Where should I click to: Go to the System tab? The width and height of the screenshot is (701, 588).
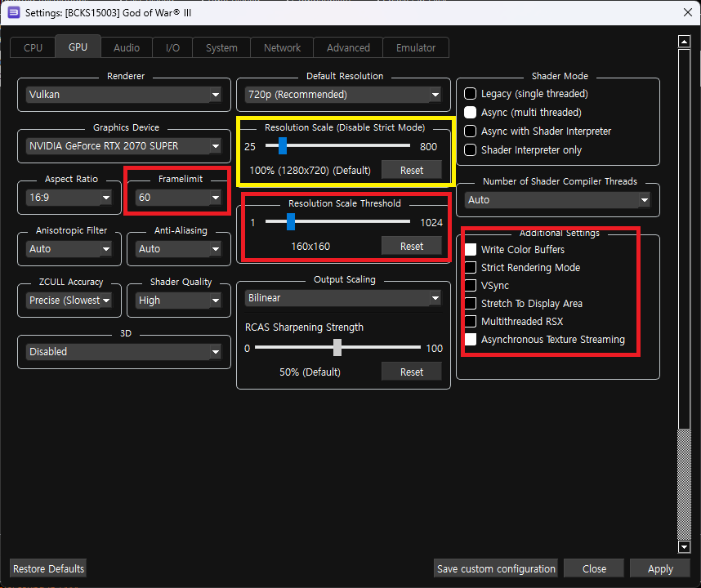tap(221, 48)
